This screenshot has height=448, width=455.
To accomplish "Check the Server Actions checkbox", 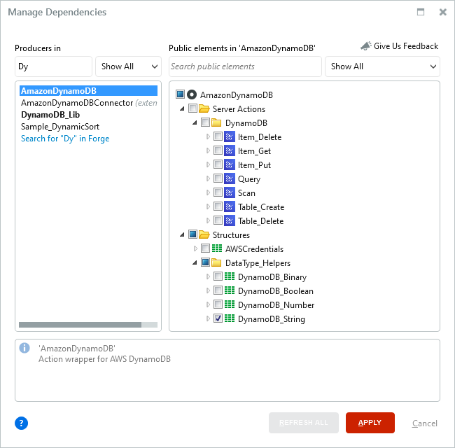I will coord(193,108).
